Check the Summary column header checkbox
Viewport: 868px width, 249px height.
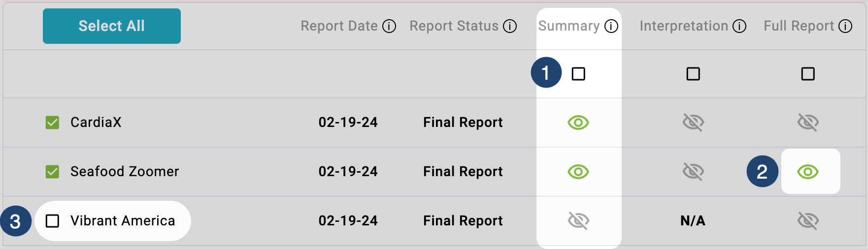(578, 74)
